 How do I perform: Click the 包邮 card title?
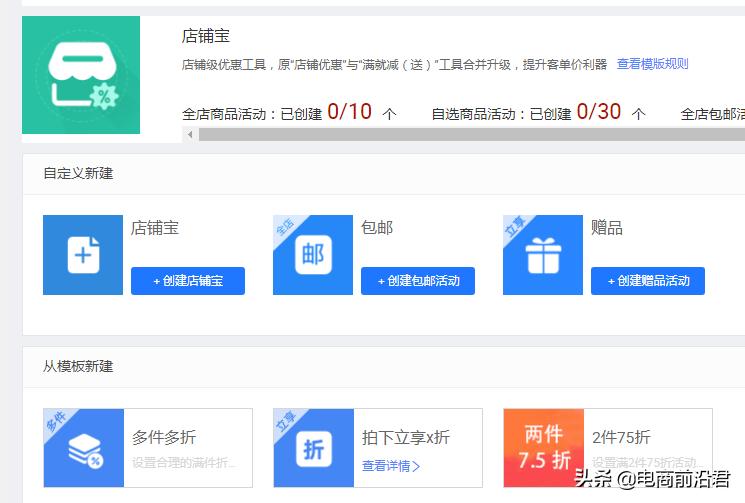[x=377, y=228]
